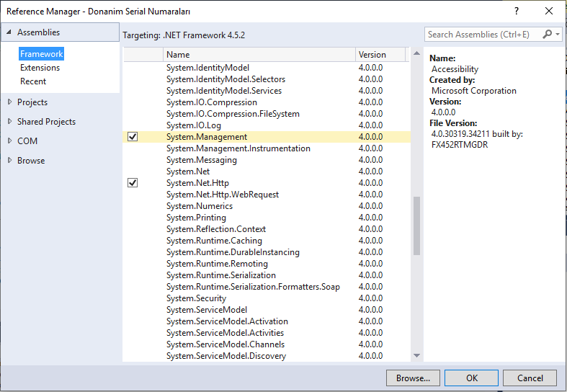Click the Cancel button
This screenshot has width=567, height=392.
coord(530,378)
